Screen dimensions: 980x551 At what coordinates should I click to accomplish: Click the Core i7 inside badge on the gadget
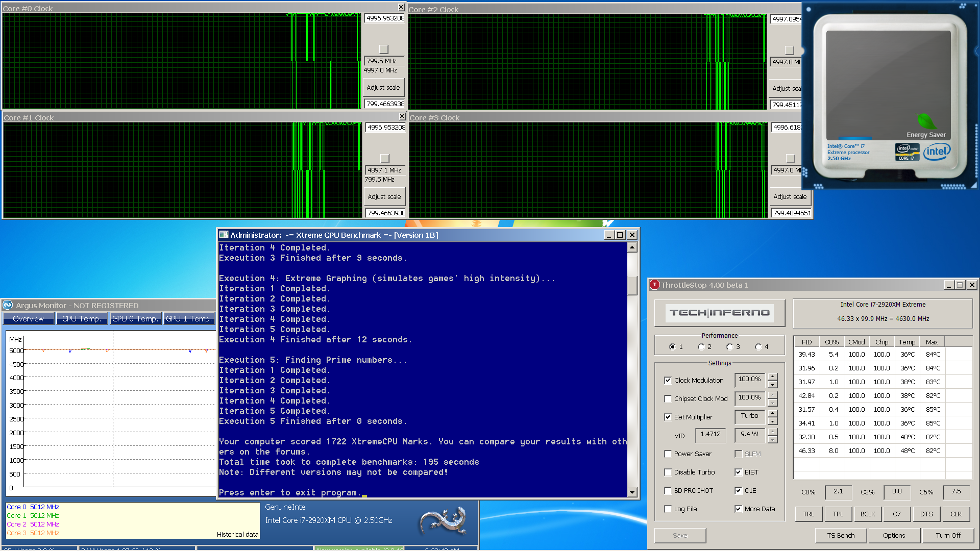click(906, 152)
